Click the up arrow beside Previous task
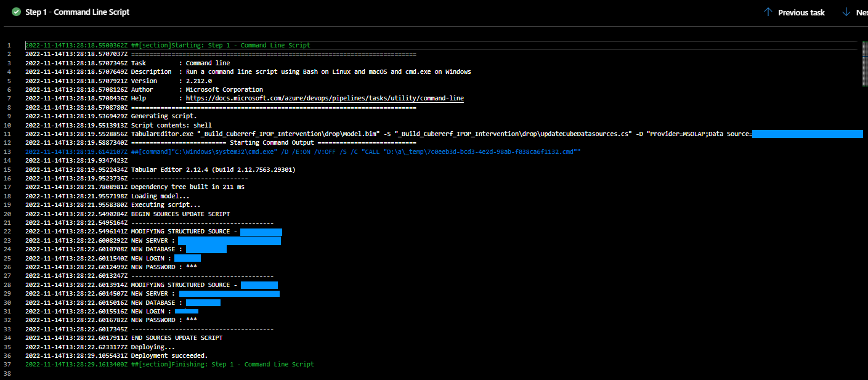 [768, 12]
